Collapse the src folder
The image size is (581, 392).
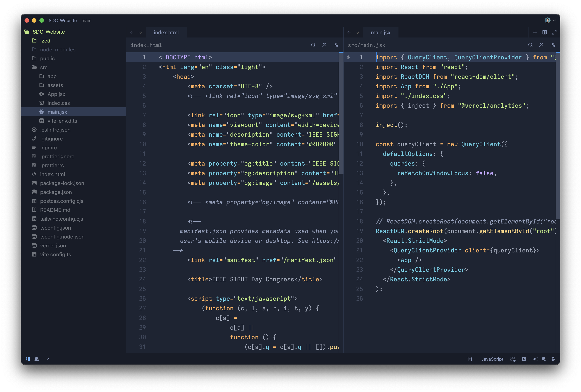[x=43, y=67]
